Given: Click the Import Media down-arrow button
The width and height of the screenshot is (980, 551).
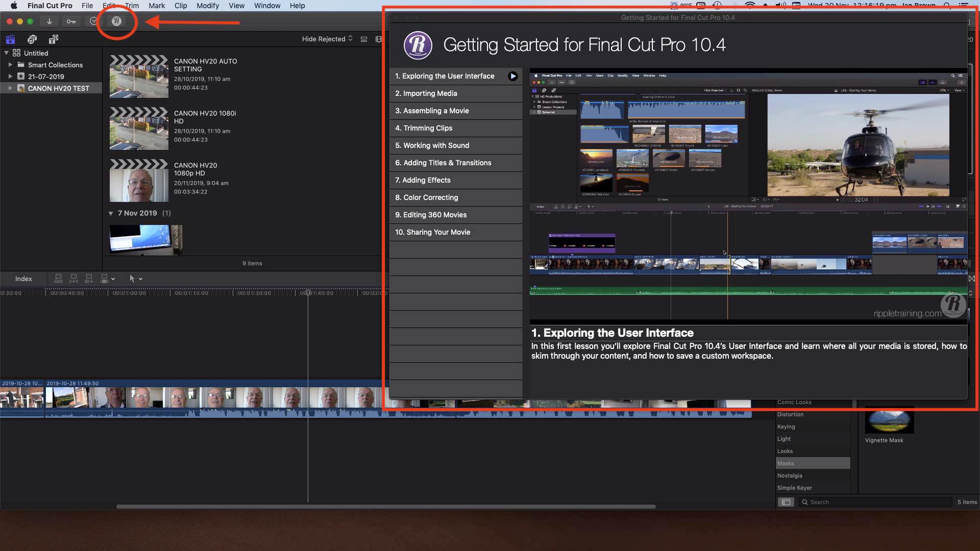Looking at the screenshot, I should click(x=50, y=21).
